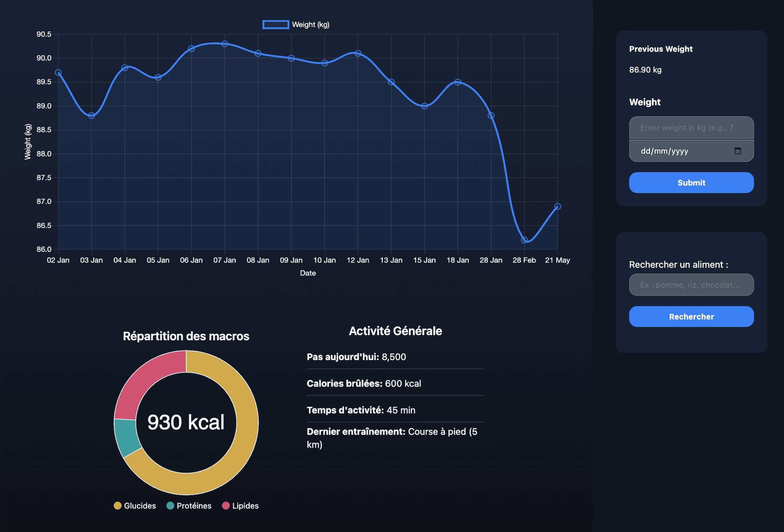Select the data point at 28 Feb

click(524, 240)
